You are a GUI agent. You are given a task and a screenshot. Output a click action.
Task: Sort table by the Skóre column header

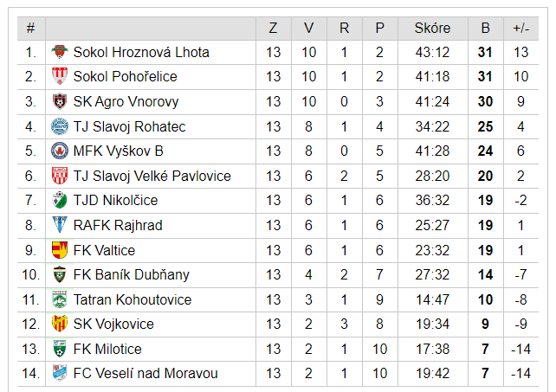432,28
